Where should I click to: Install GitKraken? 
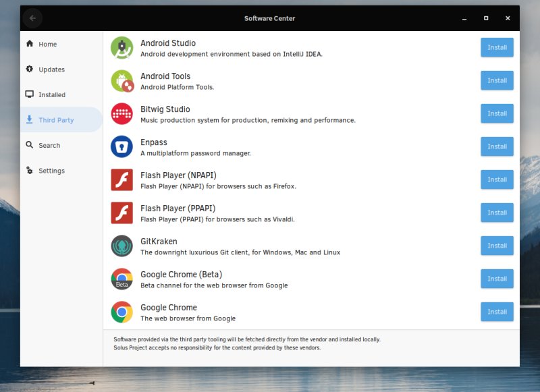[497, 246]
